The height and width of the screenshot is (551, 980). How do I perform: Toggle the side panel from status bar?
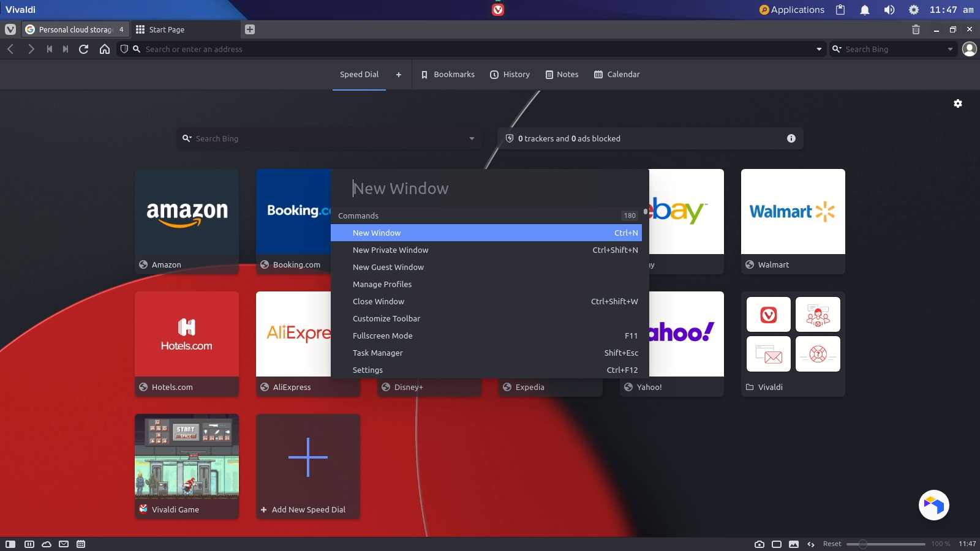tap(10, 544)
